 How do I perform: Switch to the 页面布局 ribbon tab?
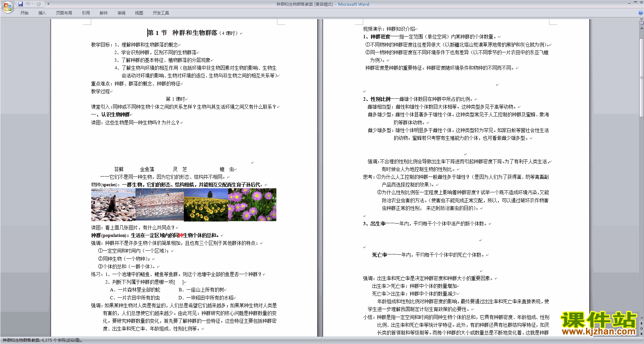pyautogui.click(x=64, y=13)
